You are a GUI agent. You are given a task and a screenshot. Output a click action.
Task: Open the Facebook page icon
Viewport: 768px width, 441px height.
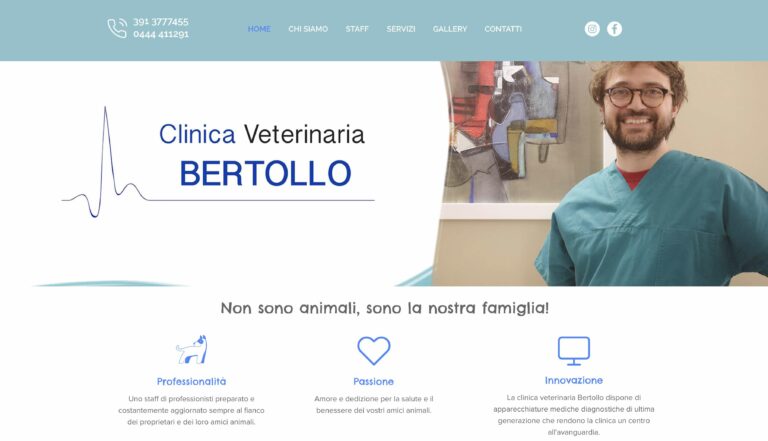click(614, 29)
